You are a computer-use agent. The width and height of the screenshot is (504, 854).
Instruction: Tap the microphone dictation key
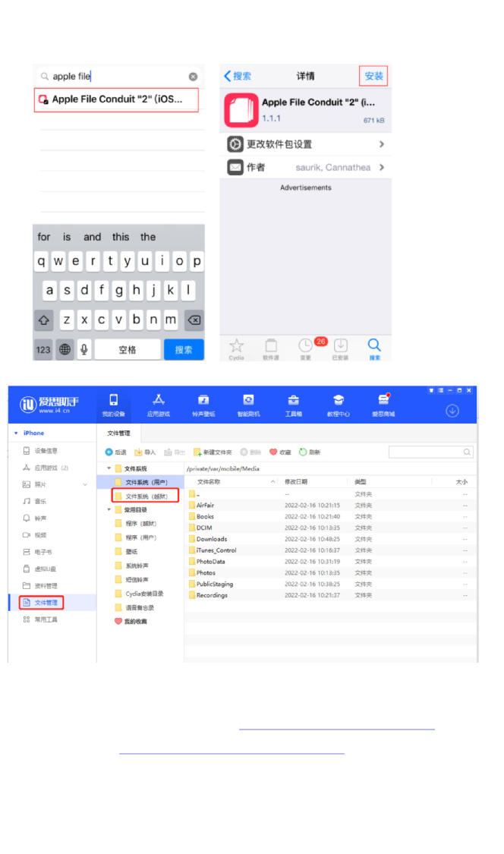click(84, 350)
